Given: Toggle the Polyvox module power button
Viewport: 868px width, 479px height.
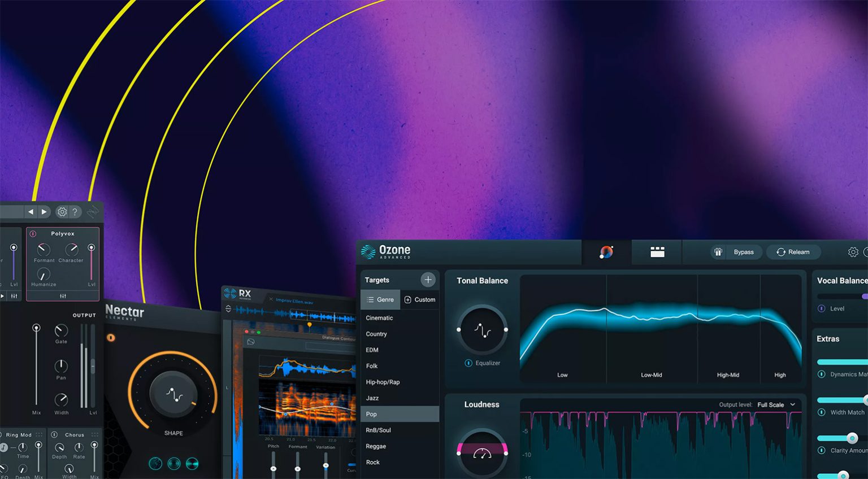Looking at the screenshot, I should pos(33,233).
